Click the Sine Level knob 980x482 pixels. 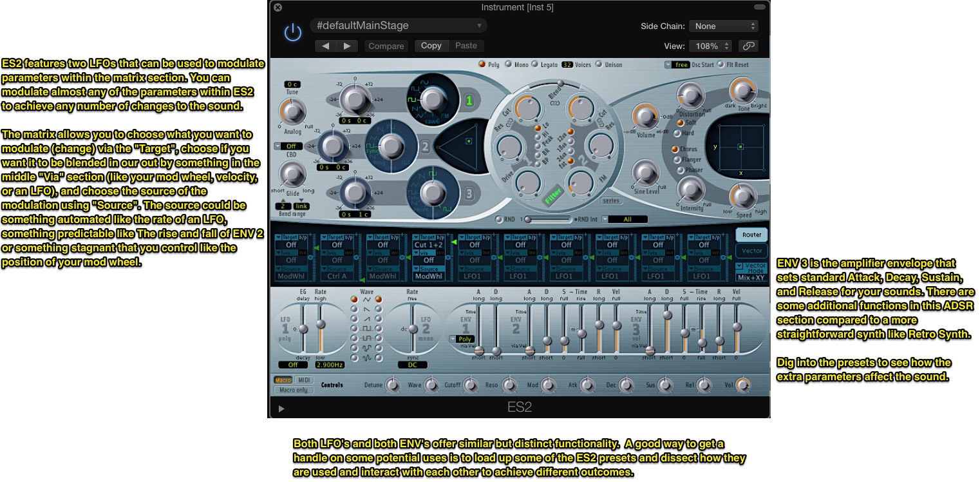pos(645,171)
